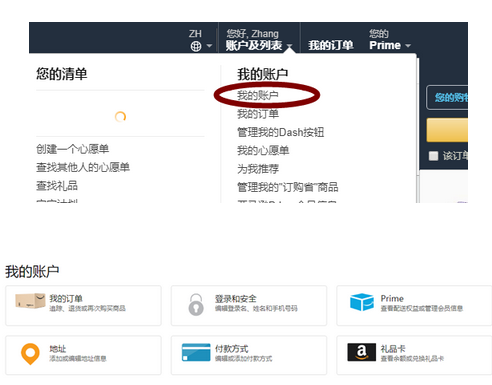492x385 pixels.
Task: Click the padlock icon for 登录和安全
Action: click(x=196, y=304)
